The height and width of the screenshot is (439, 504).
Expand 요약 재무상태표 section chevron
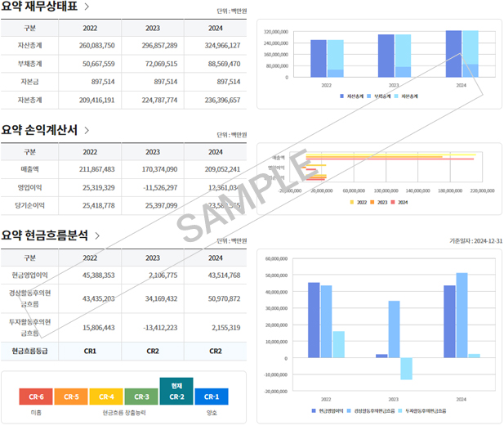coord(87,7)
